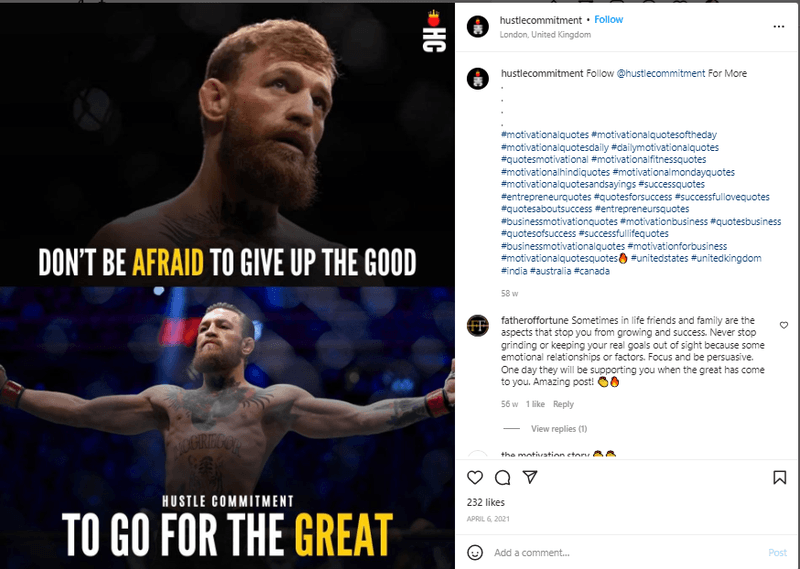Share post via paper plane icon
800x569 pixels.
tap(530, 477)
